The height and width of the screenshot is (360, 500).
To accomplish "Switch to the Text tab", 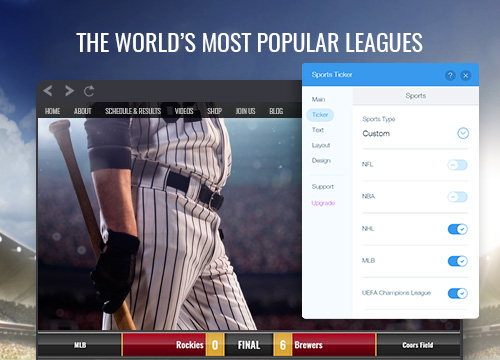I will click(x=318, y=130).
